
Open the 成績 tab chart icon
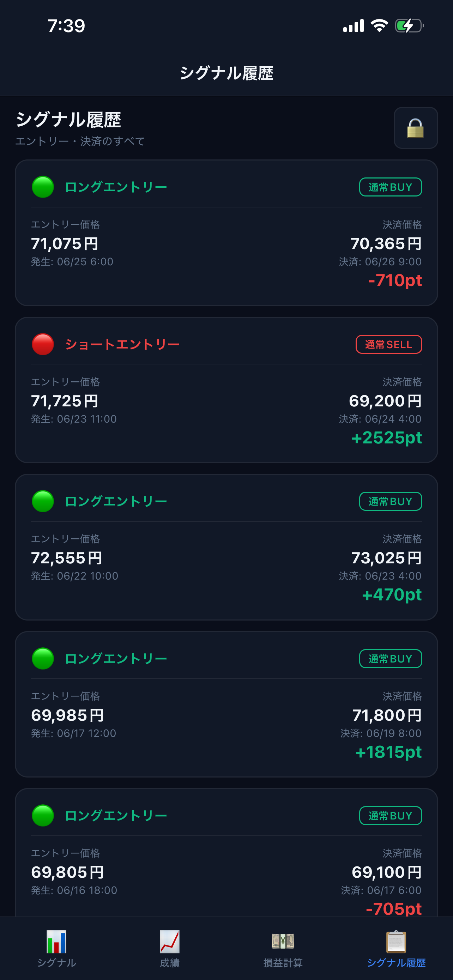coord(170,942)
